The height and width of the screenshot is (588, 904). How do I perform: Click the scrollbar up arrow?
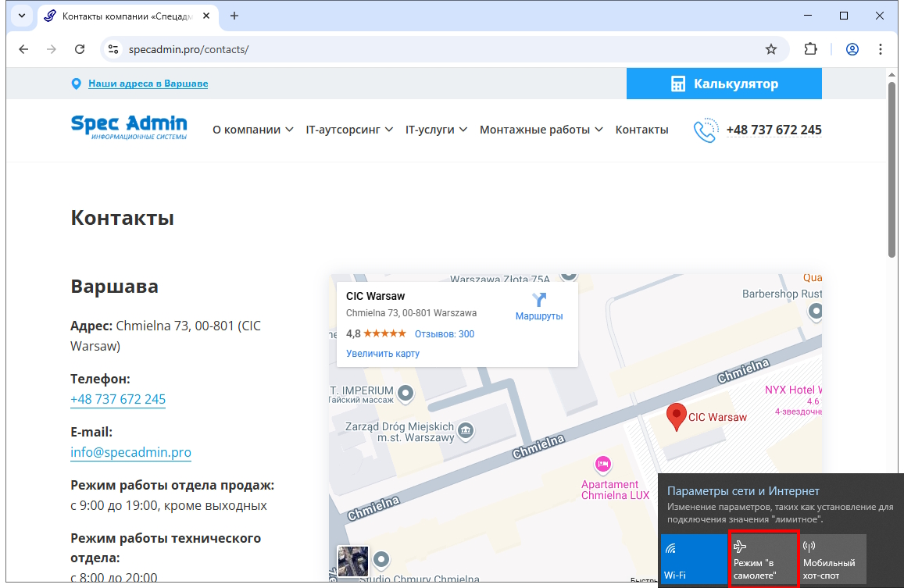click(892, 74)
